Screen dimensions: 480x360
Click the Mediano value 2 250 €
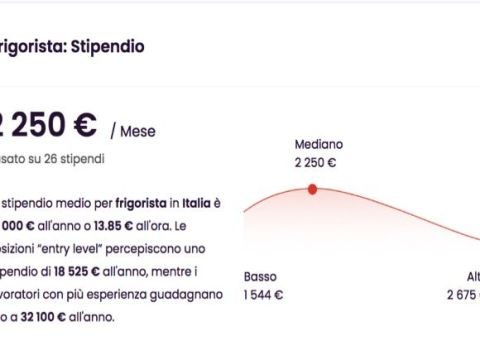point(315,163)
